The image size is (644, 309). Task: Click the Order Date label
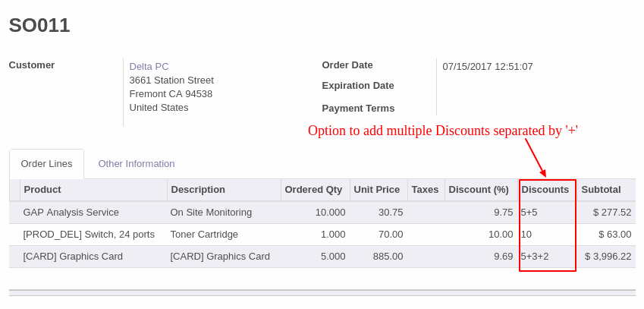point(347,65)
